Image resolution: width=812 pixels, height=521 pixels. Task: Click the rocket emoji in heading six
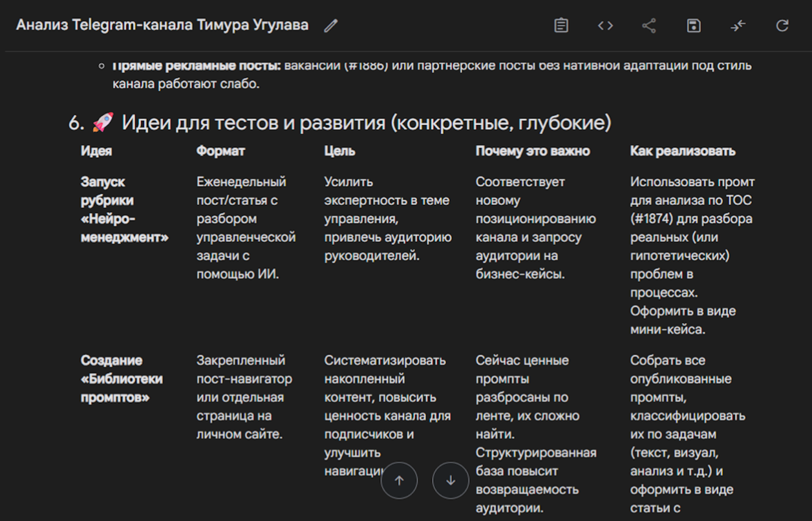click(x=103, y=122)
